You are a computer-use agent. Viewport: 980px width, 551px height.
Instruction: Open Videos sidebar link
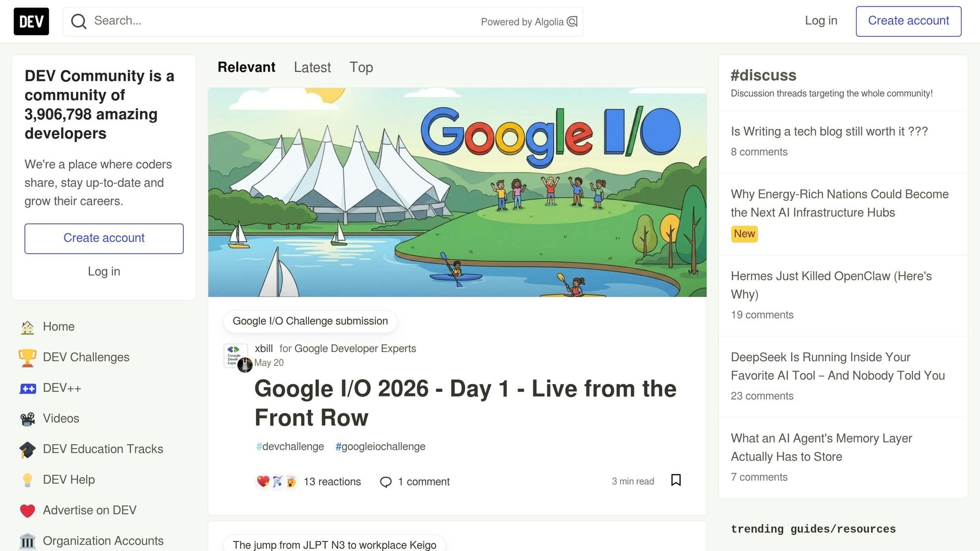[x=104, y=419]
